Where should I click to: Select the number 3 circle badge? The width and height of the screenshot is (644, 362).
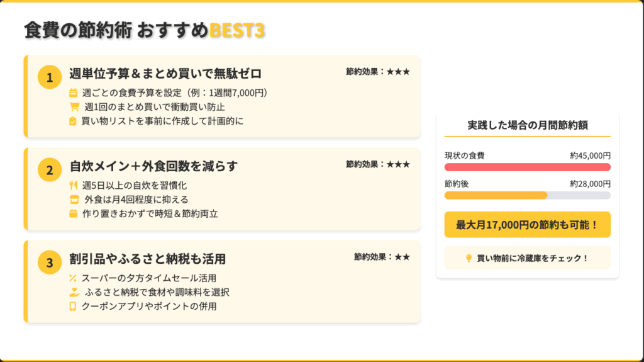click(x=50, y=263)
